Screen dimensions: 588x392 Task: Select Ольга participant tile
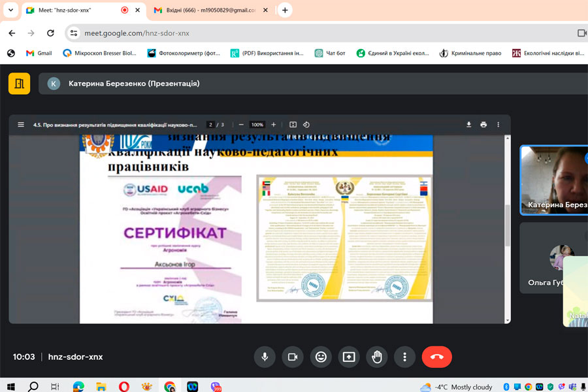[554, 257]
